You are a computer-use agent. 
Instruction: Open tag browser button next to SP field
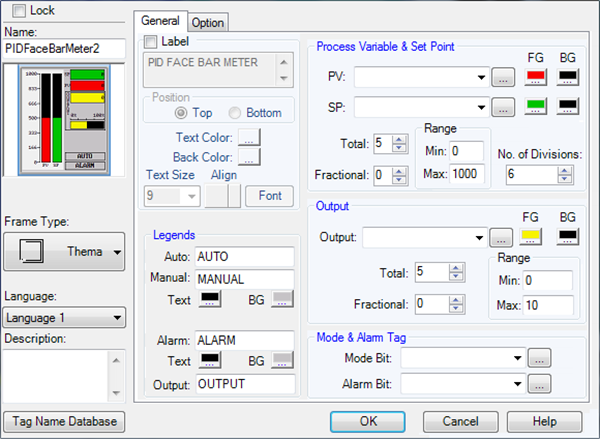coord(503,107)
